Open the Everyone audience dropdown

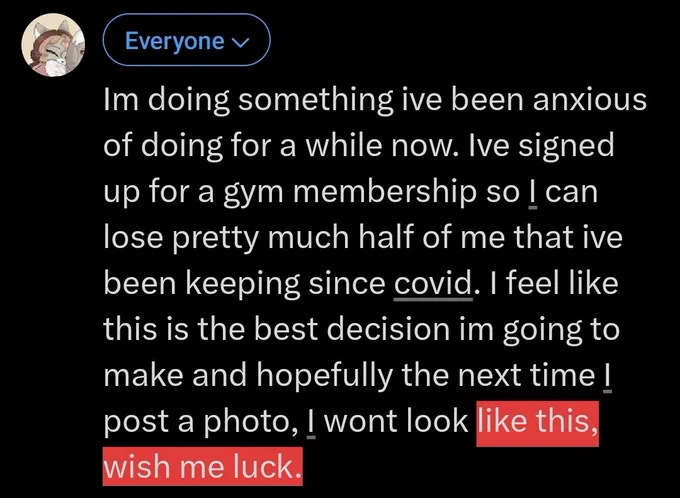(186, 40)
